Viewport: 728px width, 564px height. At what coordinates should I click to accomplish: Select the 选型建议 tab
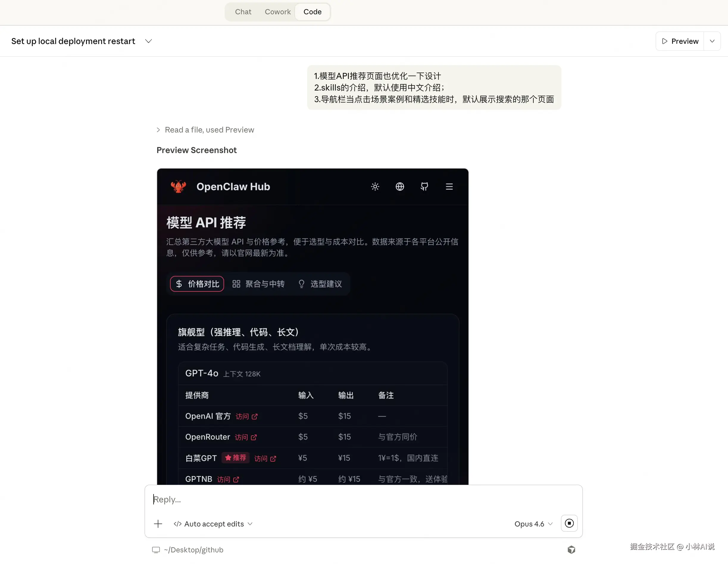[x=320, y=284]
